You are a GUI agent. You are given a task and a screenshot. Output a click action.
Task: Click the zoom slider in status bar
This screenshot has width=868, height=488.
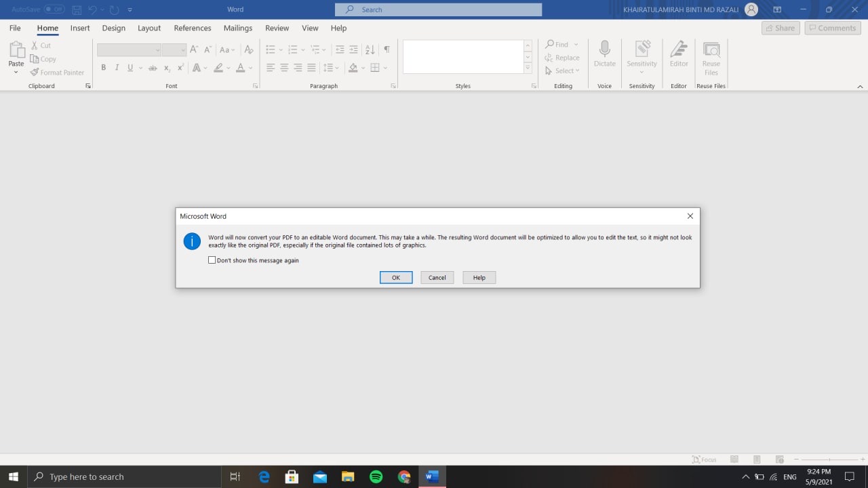coord(829,460)
